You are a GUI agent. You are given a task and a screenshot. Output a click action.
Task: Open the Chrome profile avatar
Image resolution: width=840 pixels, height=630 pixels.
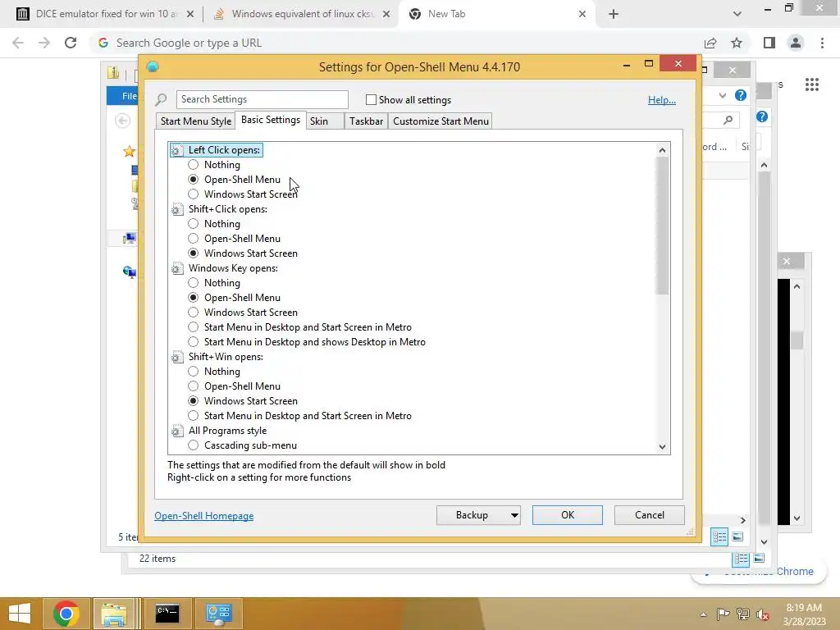(x=796, y=43)
